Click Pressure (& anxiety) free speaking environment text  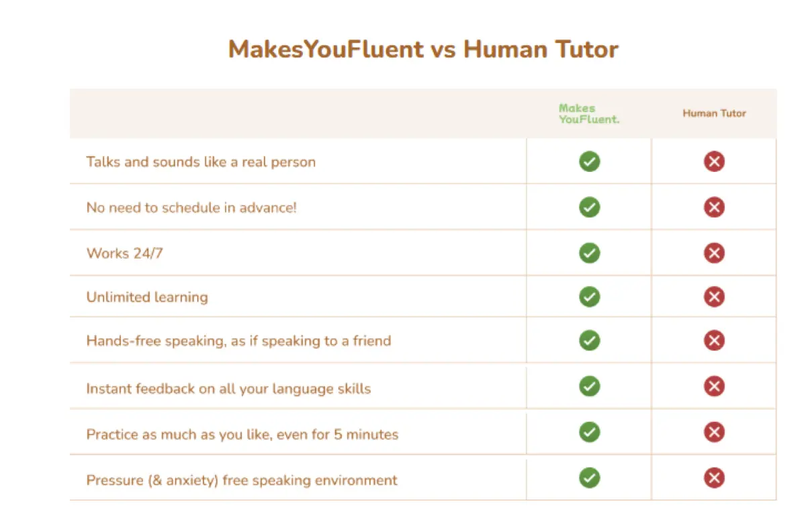click(x=242, y=480)
